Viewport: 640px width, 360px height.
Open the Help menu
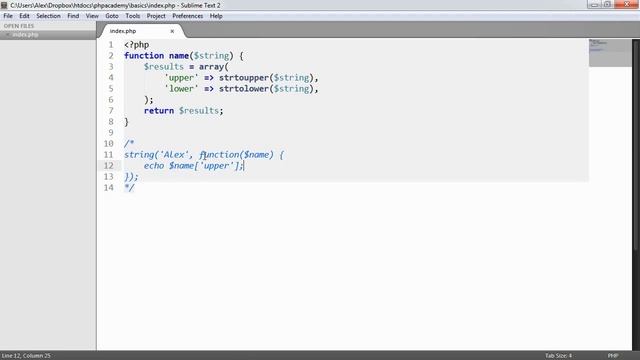[216, 16]
